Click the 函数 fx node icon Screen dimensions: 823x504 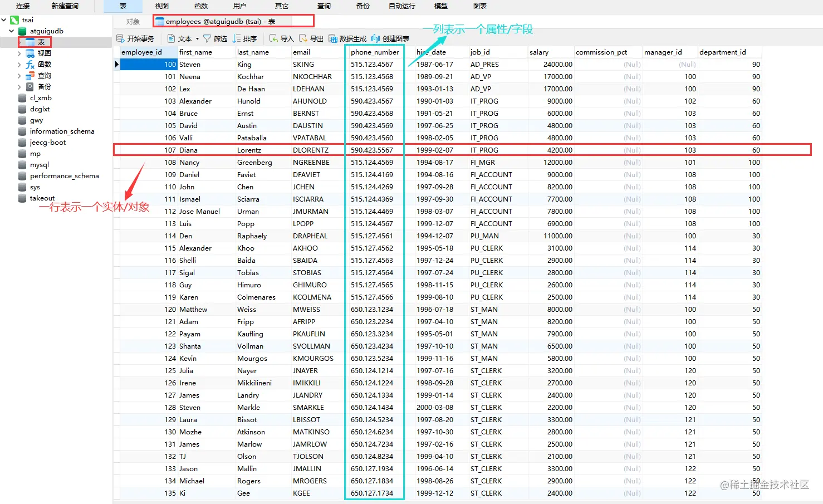coord(31,65)
